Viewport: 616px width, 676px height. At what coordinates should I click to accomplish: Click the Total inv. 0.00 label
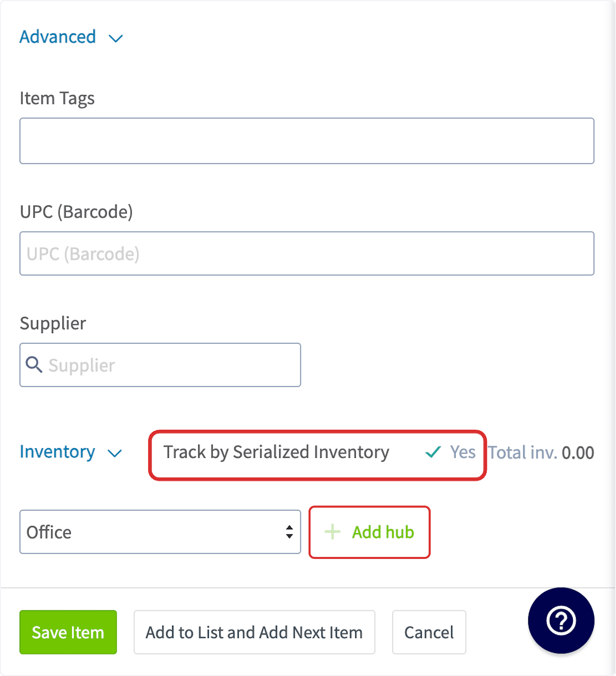click(541, 453)
